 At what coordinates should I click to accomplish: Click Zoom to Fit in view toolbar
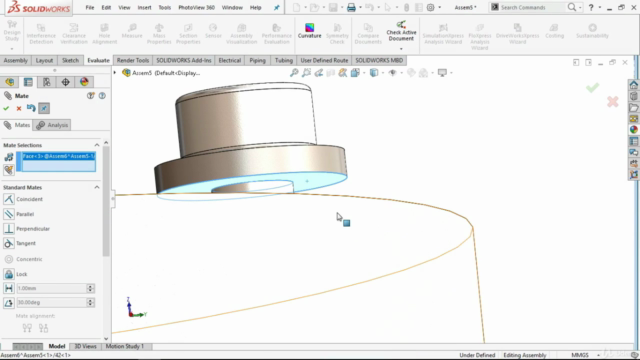coord(294,73)
